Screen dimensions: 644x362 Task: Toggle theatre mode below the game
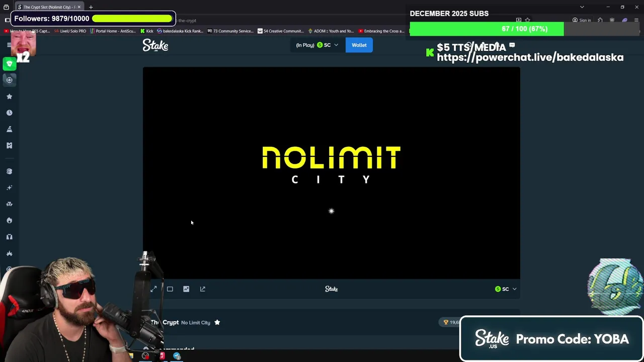click(x=170, y=289)
